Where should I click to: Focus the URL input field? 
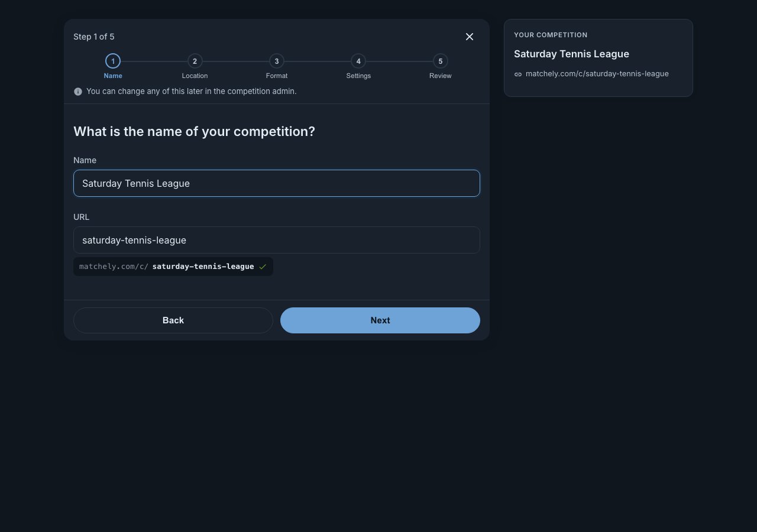(x=277, y=240)
